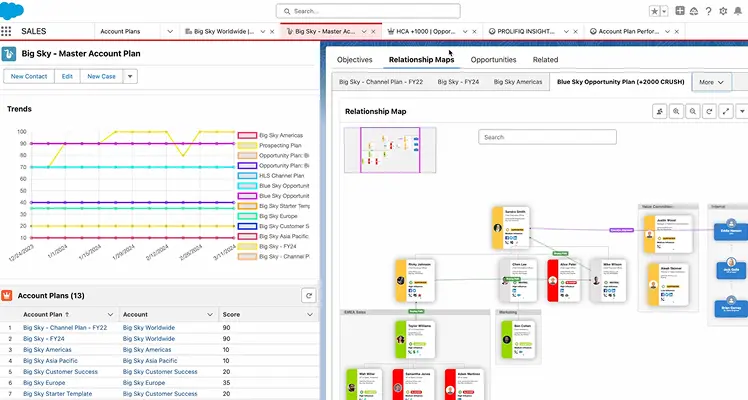Toggle HLS Channel Plan legend swatch
748x400 pixels.
click(247, 176)
